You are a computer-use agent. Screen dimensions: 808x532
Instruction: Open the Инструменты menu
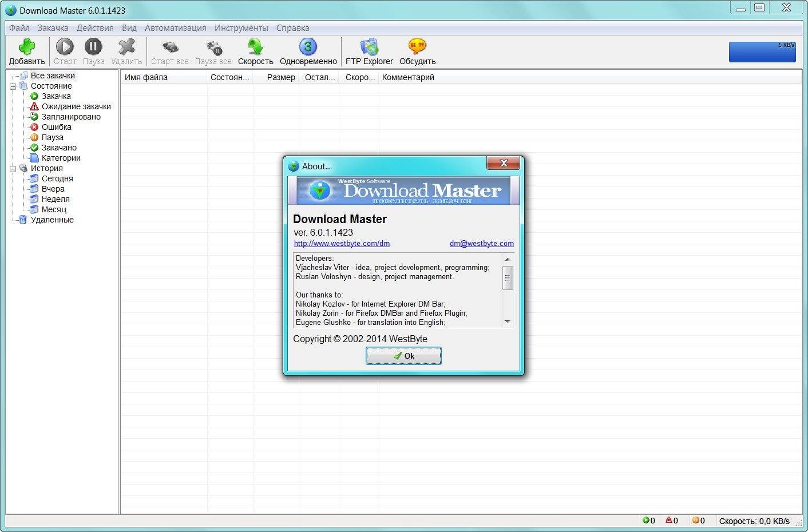click(x=241, y=28)
